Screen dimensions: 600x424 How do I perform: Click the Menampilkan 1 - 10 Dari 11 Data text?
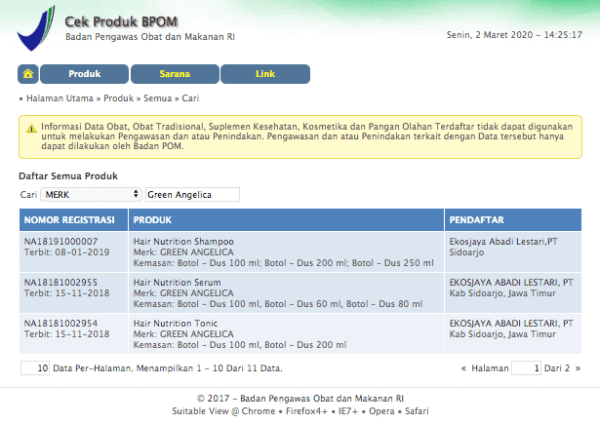[209, 368]
